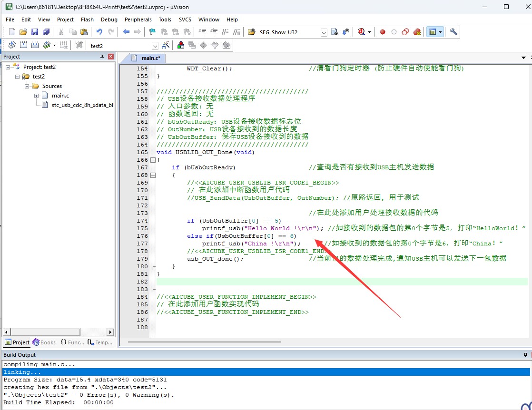Paste with the clipboard icon

click(84, 32)
